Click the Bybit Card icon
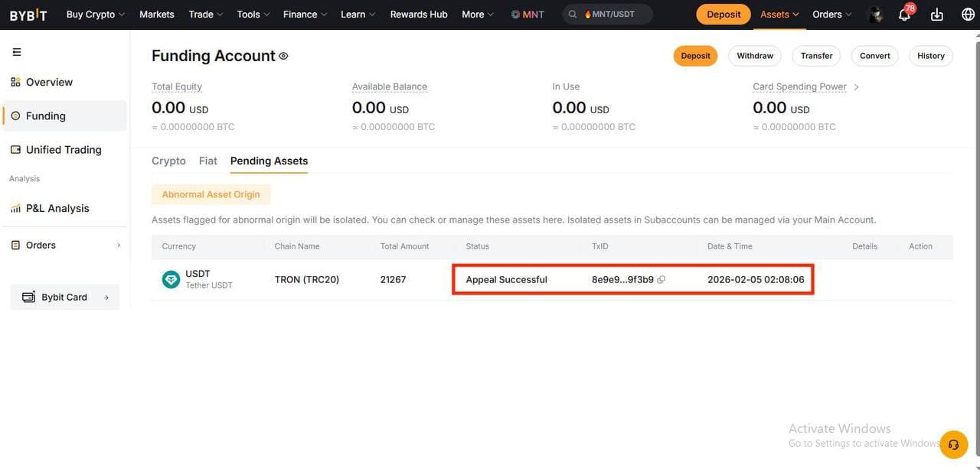 coord(28,297)
